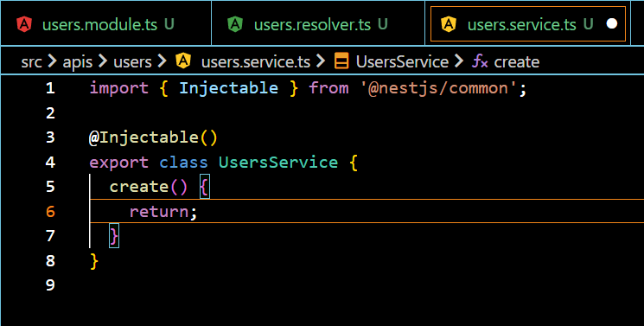Click the create breadcrumb item
This screenshot has height=326, width=644.
click(x=517, y=62)
